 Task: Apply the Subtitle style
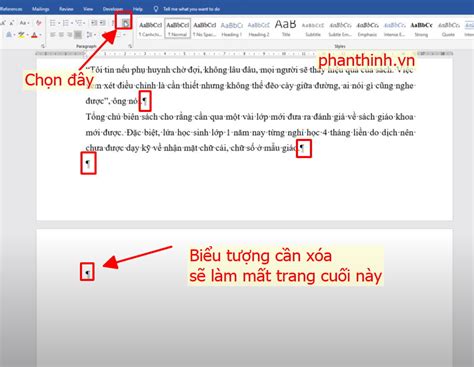[313, 28]
